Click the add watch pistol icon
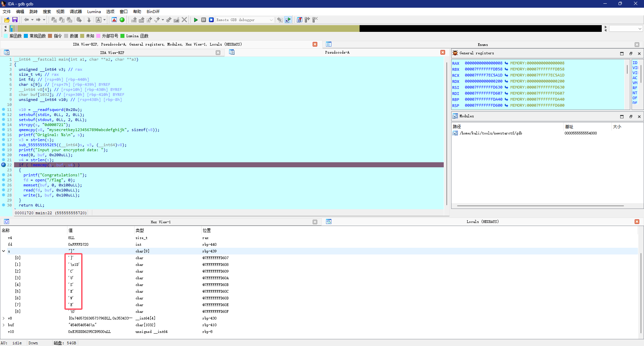This screenshot has height=346, width=644. (x=307, y=20)
